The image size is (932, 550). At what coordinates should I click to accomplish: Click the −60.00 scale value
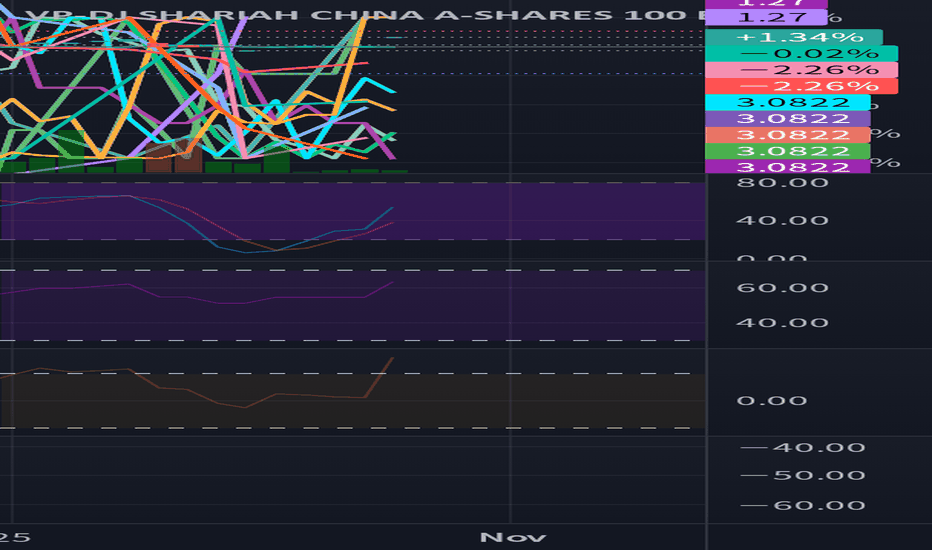802,505
